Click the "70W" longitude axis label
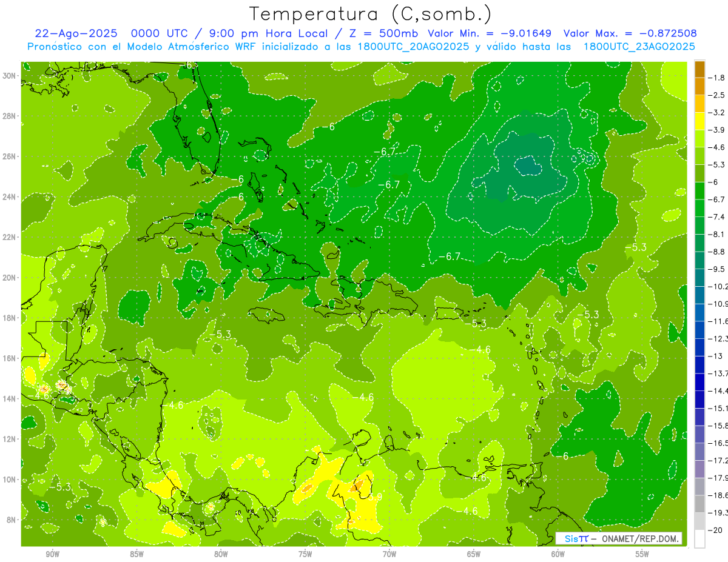 [389, 554]
